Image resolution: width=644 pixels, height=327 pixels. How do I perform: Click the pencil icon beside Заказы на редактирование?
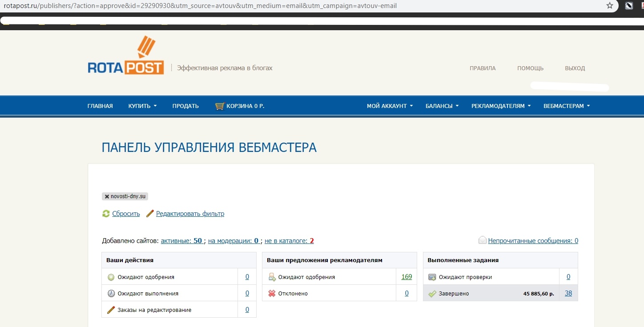click(x=111, y=310)
